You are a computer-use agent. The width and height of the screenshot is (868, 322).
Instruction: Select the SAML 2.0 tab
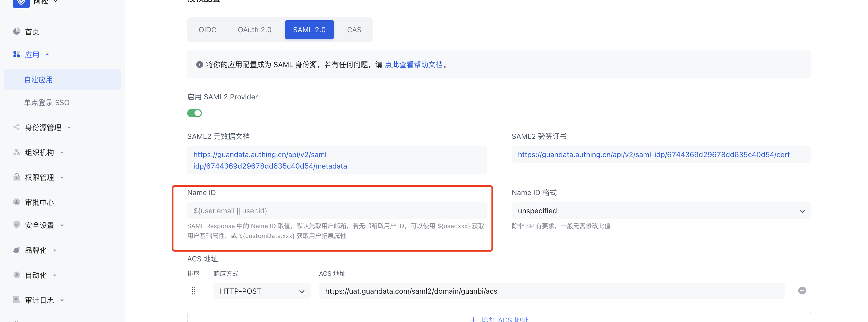[x=309, y=30]
